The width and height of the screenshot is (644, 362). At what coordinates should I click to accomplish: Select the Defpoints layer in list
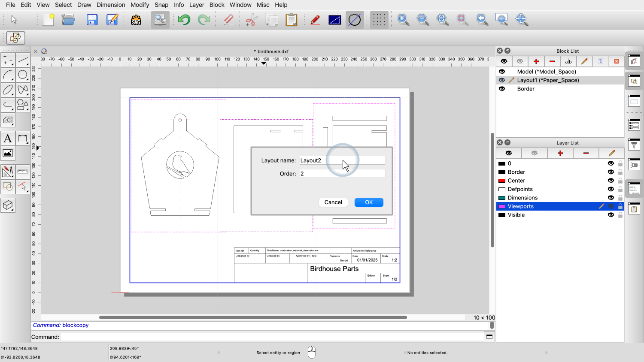pos(520,189)
